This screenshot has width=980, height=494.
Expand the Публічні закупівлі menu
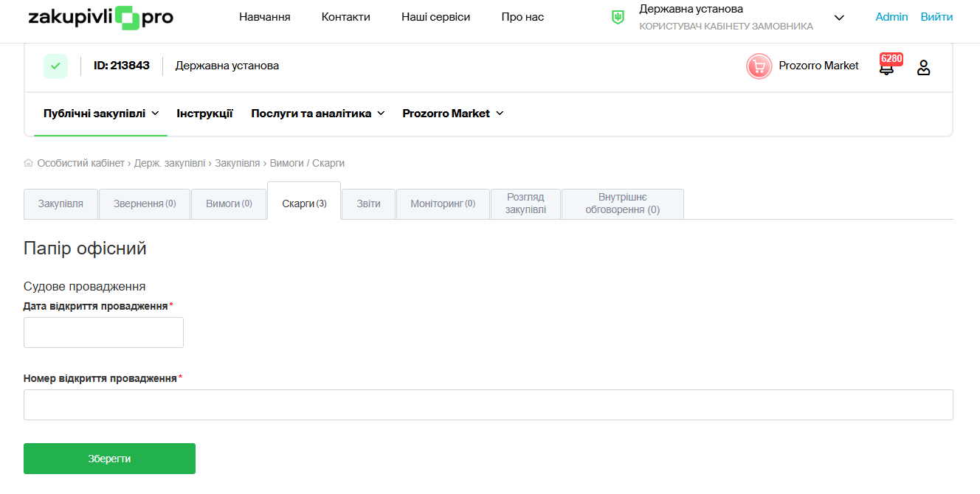tap(101, 114)
